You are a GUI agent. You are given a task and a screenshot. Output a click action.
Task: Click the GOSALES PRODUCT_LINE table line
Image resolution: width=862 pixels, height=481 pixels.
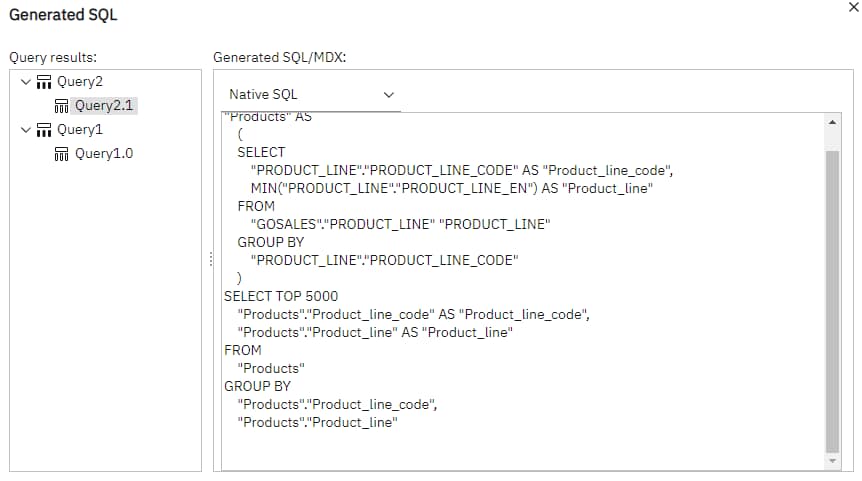pos(400,224)
